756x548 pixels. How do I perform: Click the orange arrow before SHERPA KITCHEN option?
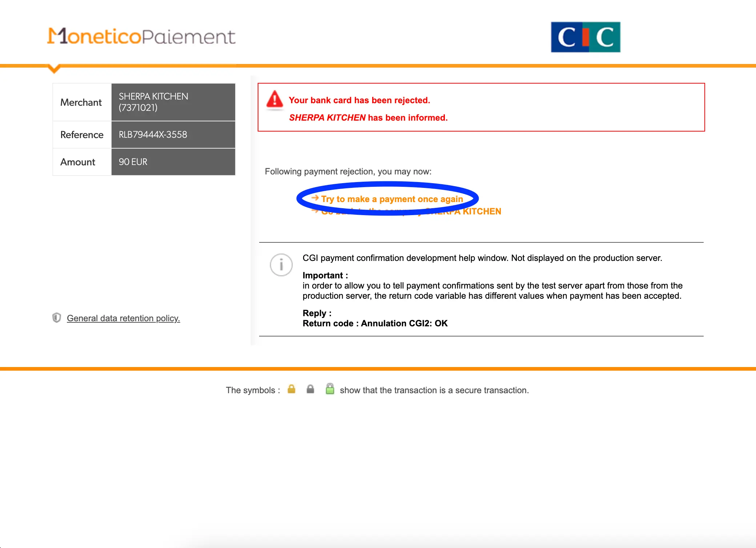tap(315, 211)
